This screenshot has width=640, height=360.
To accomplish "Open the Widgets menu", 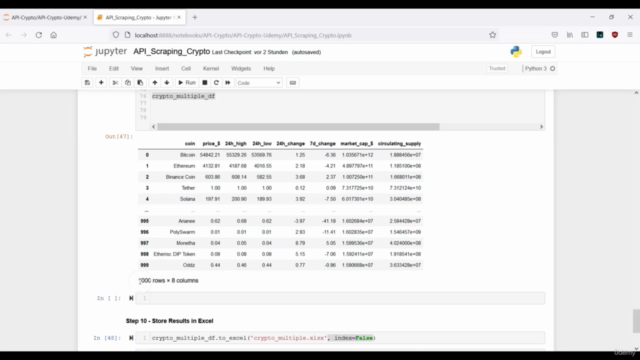I will (x=241, y=69).
